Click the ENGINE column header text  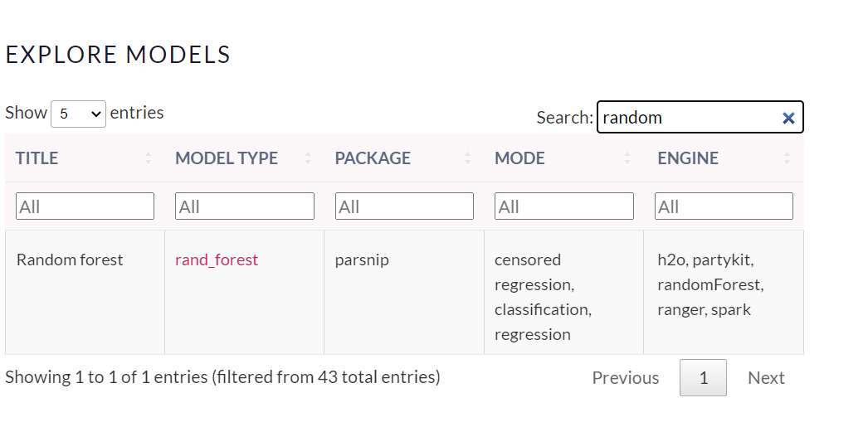pos(688,158)
